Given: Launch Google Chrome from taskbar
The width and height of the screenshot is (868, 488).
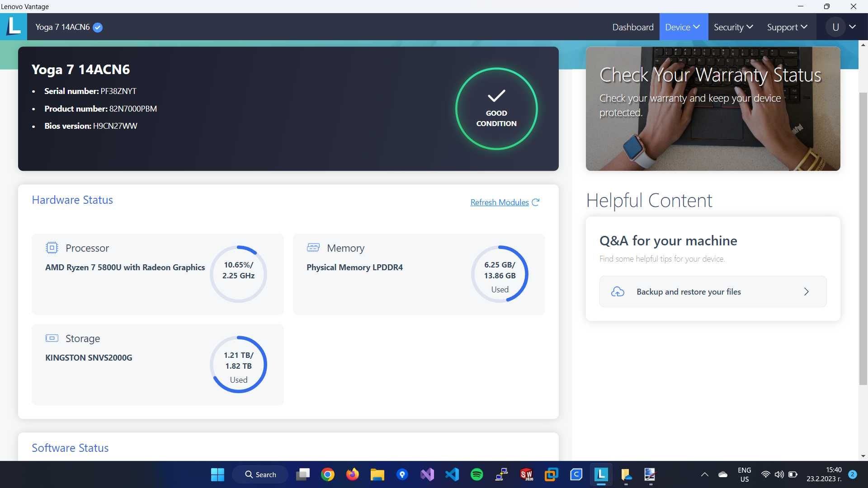Looking at the screenshot, I should (x=328, y=474).
